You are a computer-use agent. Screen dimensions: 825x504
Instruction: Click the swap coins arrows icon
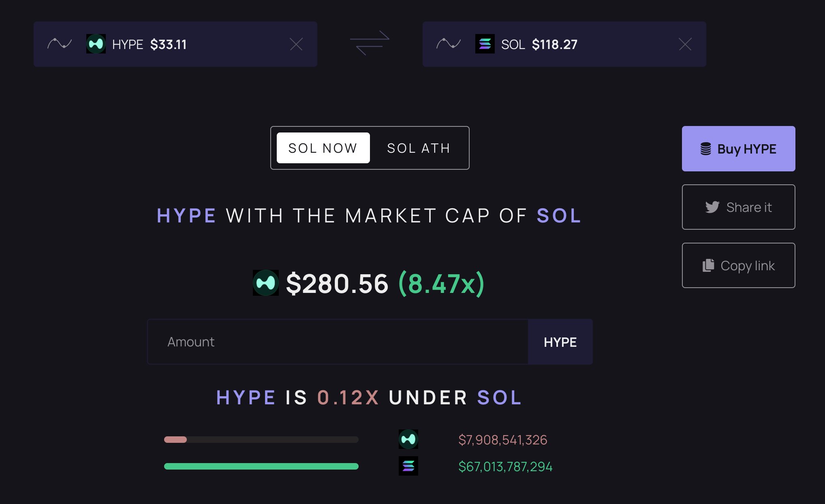click(370, 43)
